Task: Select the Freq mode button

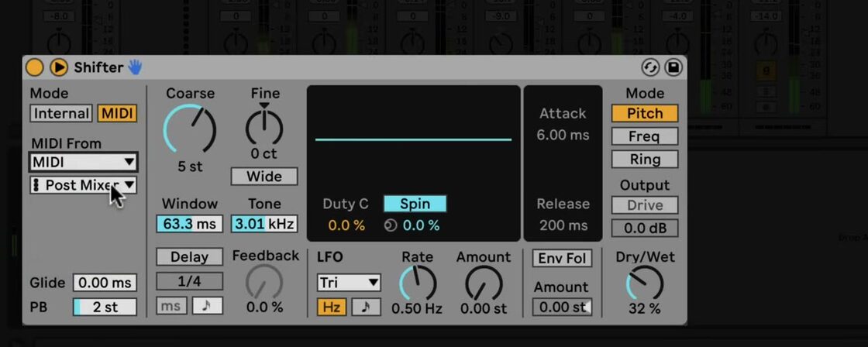Action: 645,136
